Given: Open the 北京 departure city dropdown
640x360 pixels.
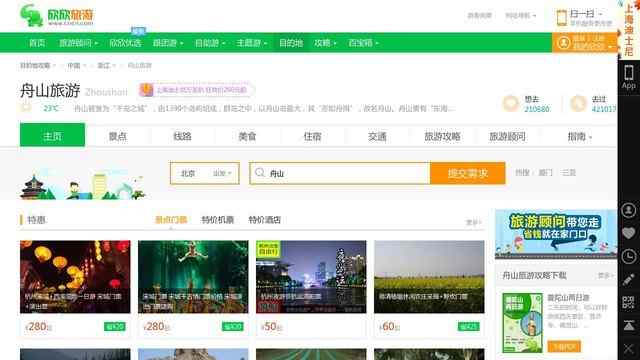Looking at the screenshot, I should point(205,173).
